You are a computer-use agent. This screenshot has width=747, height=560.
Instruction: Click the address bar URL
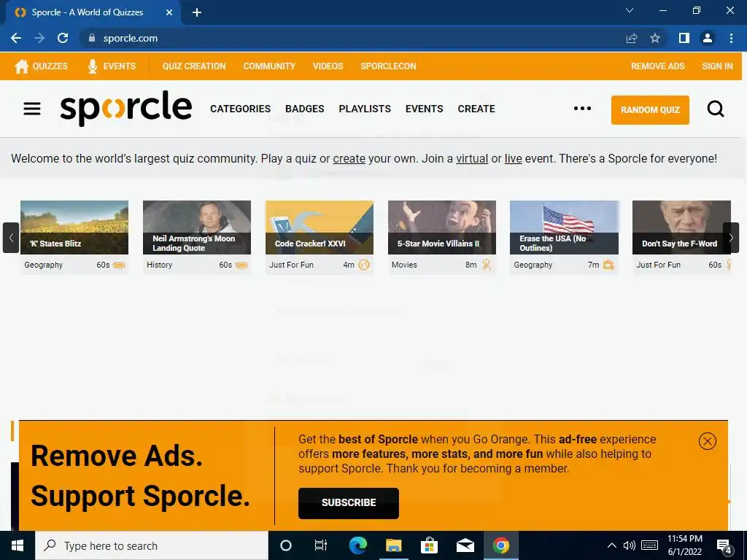(130, 38)
